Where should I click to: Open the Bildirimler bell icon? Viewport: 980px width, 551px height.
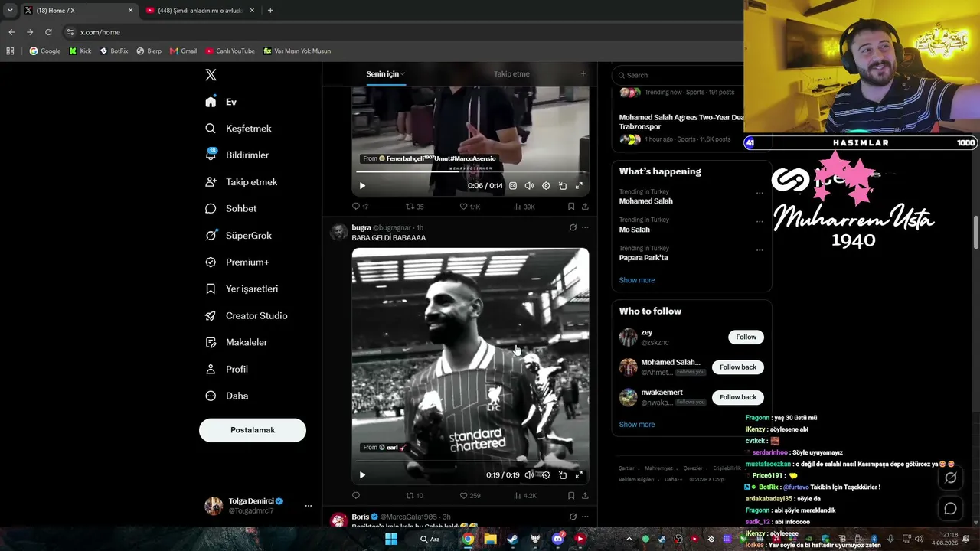[211, 155]
